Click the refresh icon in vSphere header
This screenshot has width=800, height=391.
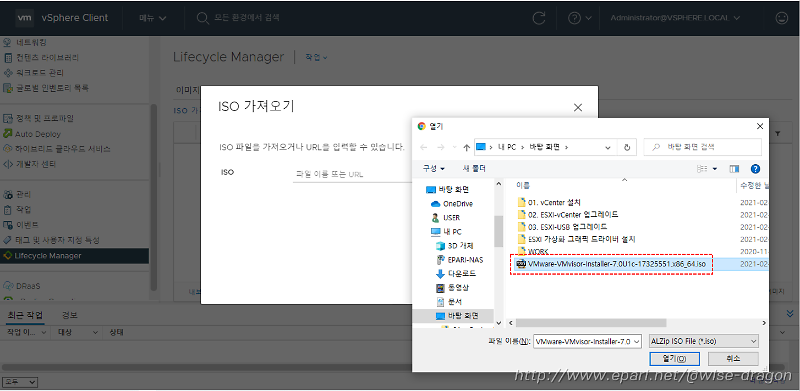pyautogui.click(x=539, y=18)
